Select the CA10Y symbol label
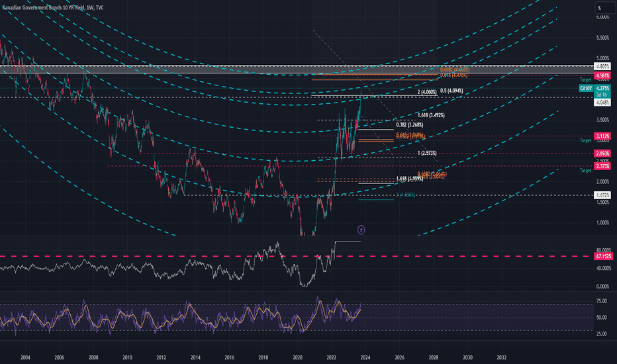Image resolution: width=617 pixels, height=364 pixels. (x=586, y=89)
